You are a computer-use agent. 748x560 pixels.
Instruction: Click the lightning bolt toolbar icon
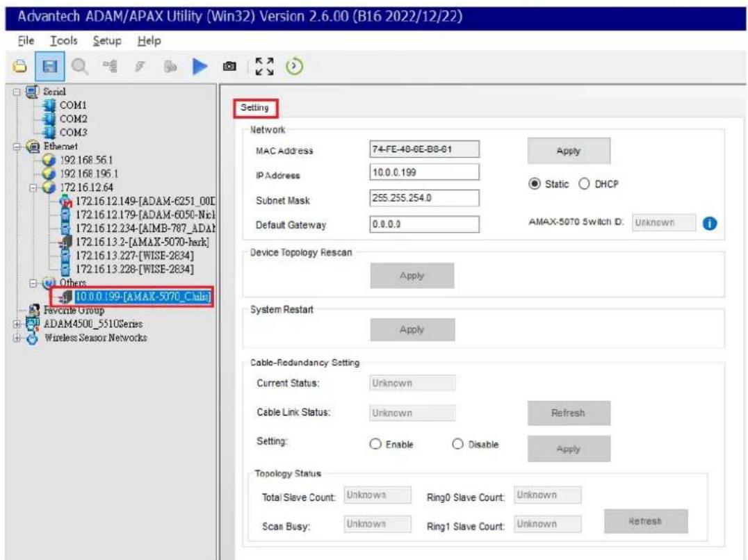(140, 66)
